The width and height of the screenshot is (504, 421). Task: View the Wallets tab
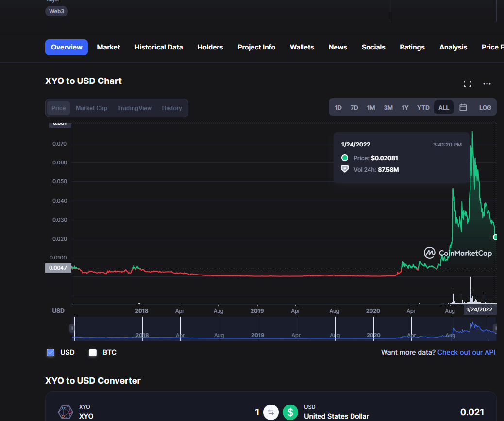302,47
